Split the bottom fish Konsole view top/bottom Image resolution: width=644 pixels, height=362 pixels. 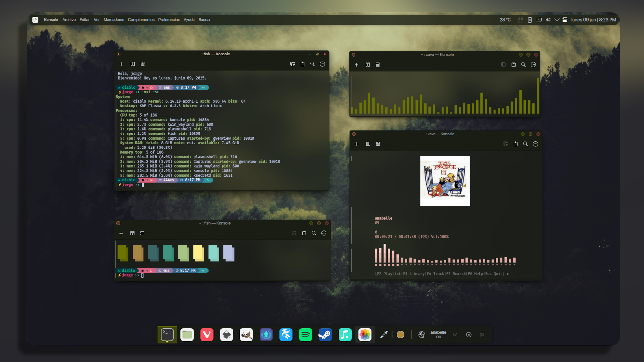(x=142, y=233)
